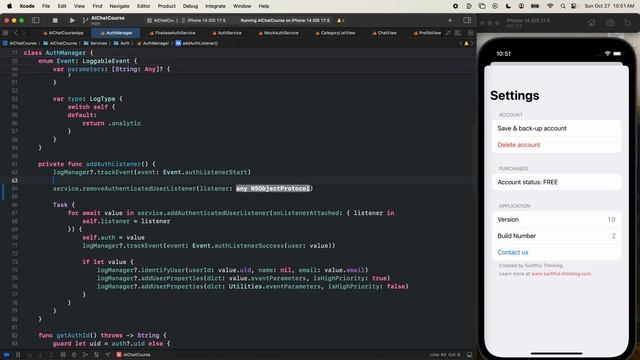The width and height of the screenshot is (640, 360).
Task: Switch to the ChatView tab
Action: 384,33
